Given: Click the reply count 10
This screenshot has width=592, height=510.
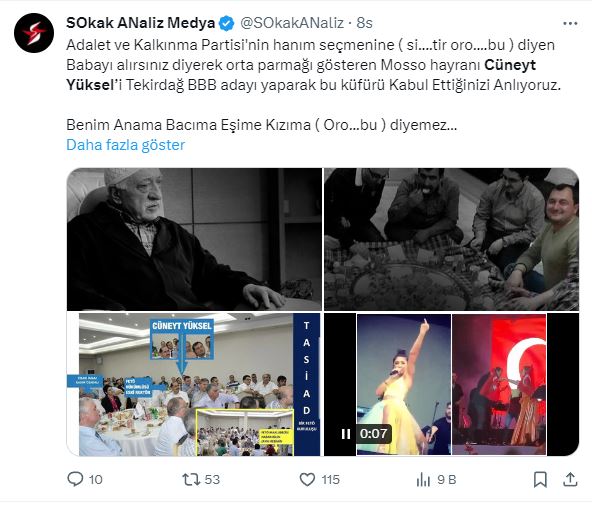Looking at the screenshot, I should click(96, 480).
